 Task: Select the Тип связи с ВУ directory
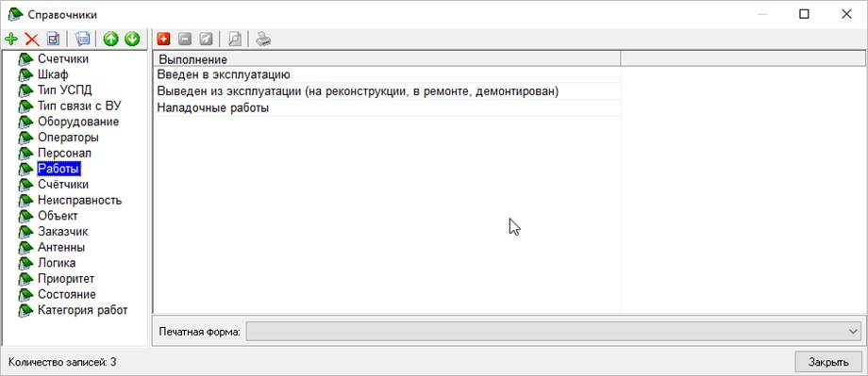pyautogui.click(x=79, y=106)
